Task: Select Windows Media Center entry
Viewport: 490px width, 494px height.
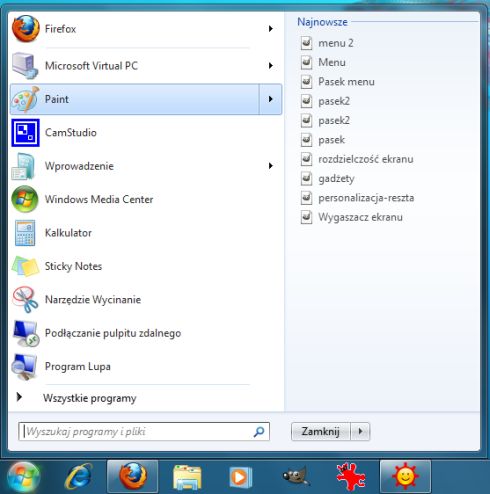Action: click(145, 199)
